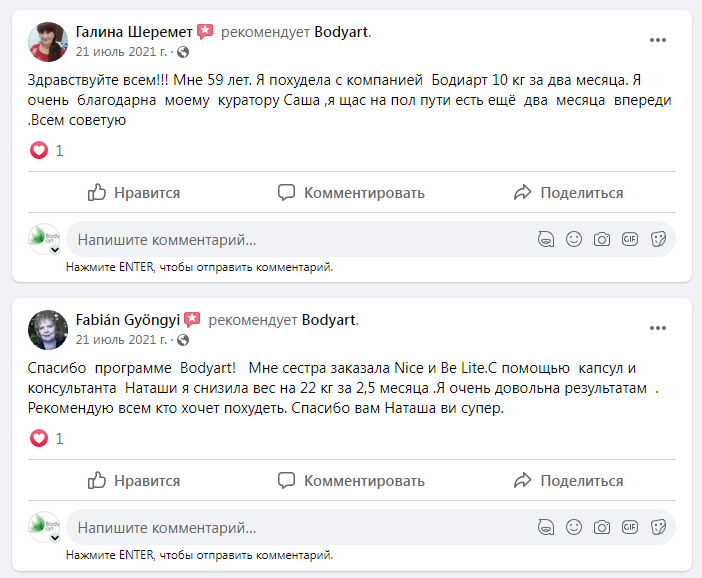
Task: Insert emoji in second post comment box
Action: click(x=574, y=526)
